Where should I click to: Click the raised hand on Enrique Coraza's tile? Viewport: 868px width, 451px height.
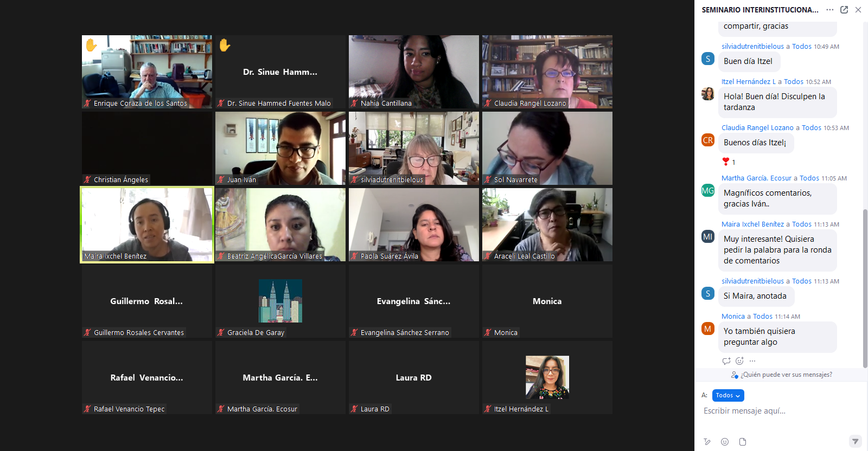(x=91, y=45)
